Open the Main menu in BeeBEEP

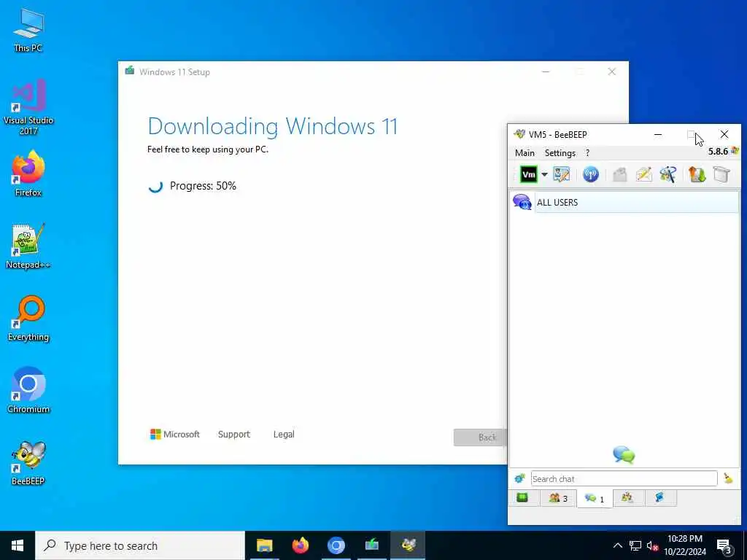(x=525, y=153)
